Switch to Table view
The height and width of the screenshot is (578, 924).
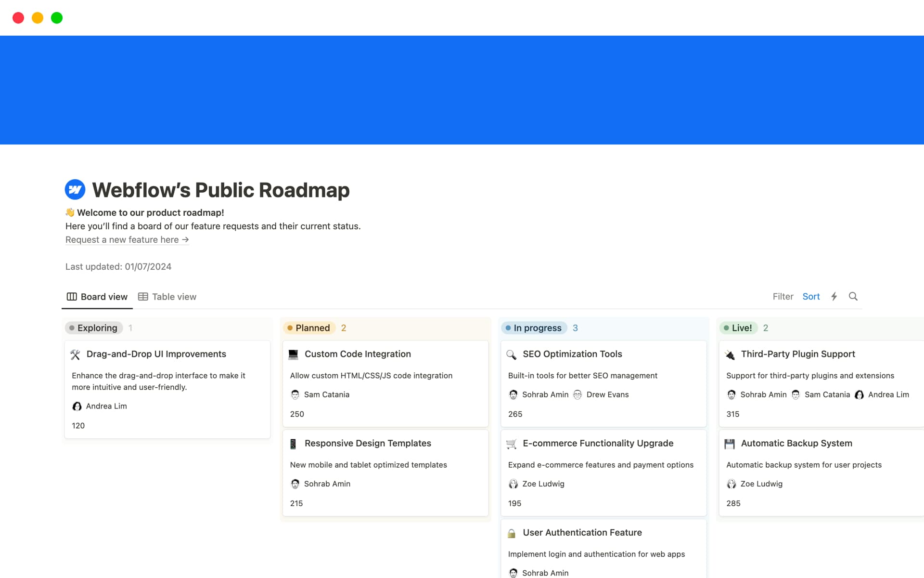pyautogui.click(x=167, y=296)
